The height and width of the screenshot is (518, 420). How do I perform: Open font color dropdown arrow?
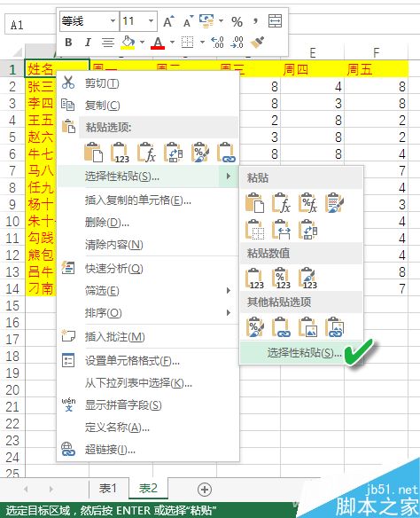[x=172, y=43]
